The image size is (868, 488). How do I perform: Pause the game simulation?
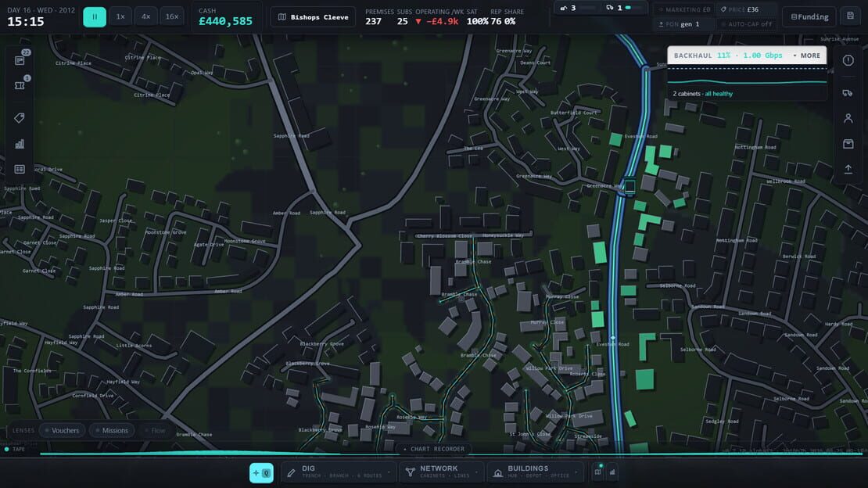pos(95,16)
